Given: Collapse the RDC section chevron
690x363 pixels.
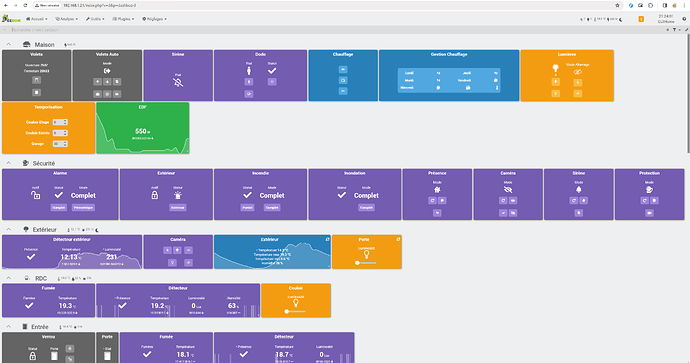Looking at the screenshot, I should [8, 278].
